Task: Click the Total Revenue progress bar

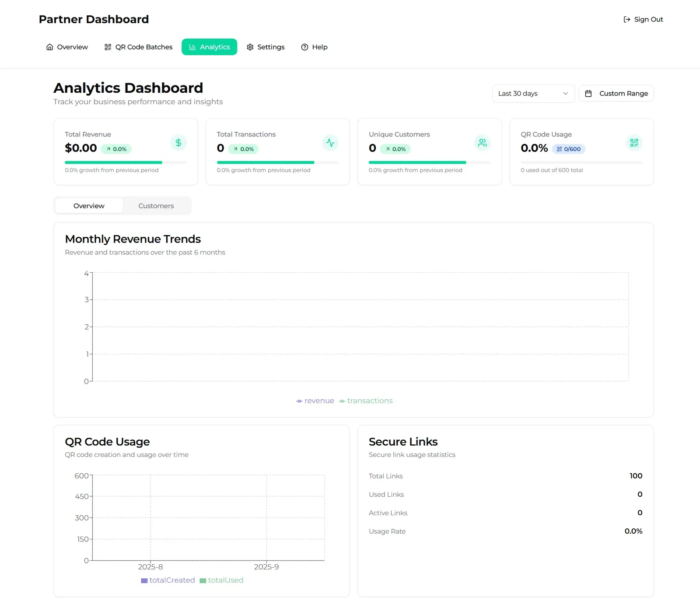Action: tap(126, 162)
